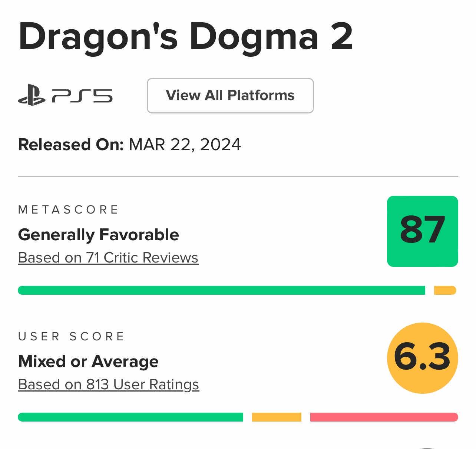
Task: Click the METASCORE section label
Action: (68, 210)
